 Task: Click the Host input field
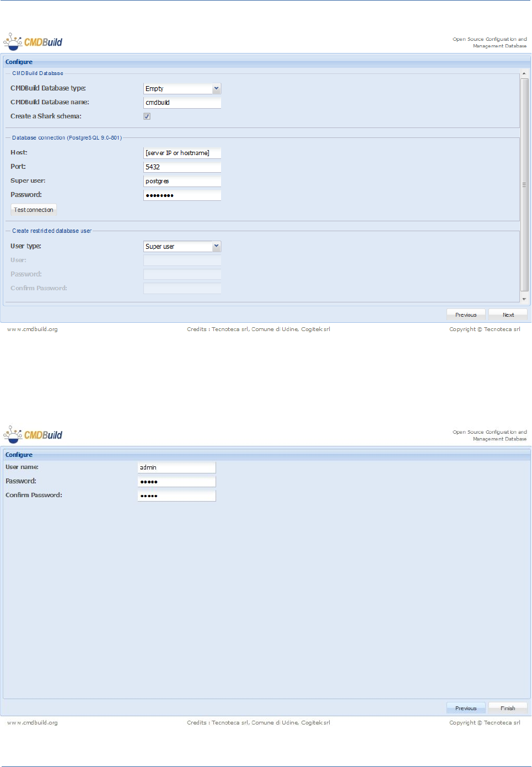[182, 153]
